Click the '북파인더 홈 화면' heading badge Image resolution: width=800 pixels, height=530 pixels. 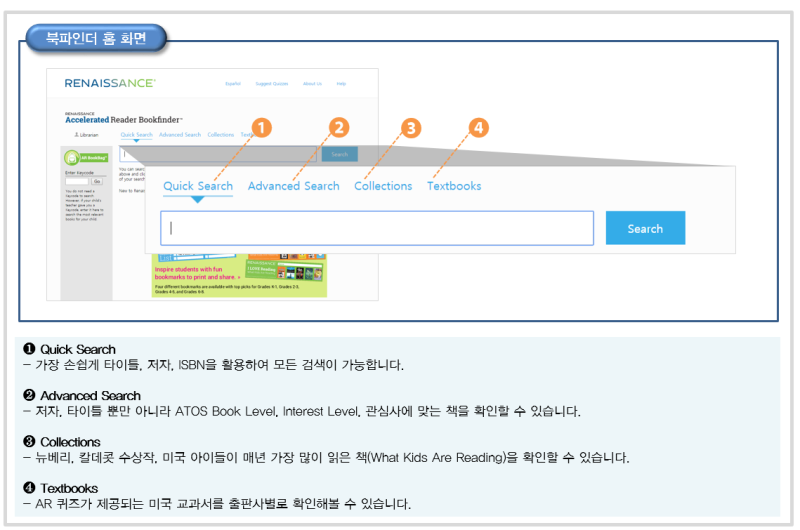96,38
